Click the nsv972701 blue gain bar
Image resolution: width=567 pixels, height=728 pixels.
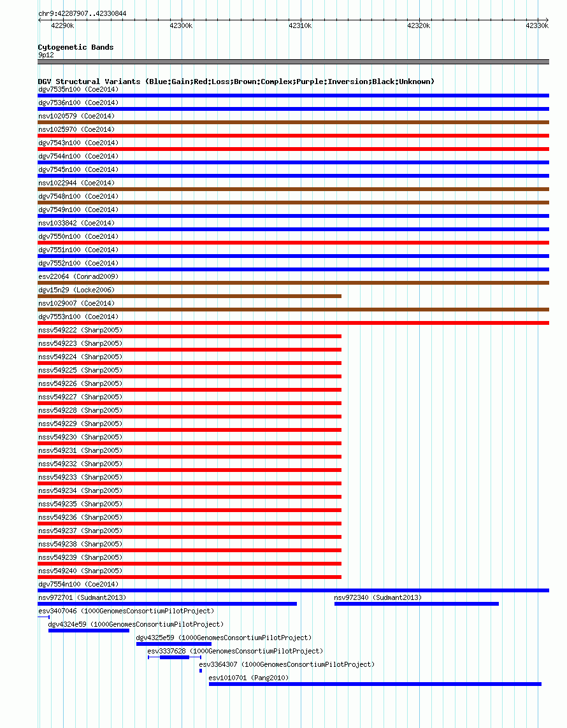tap(167, 604)
